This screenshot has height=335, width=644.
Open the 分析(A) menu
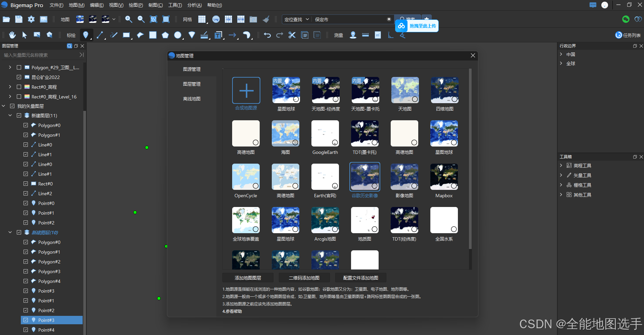(x=195, y=5)
